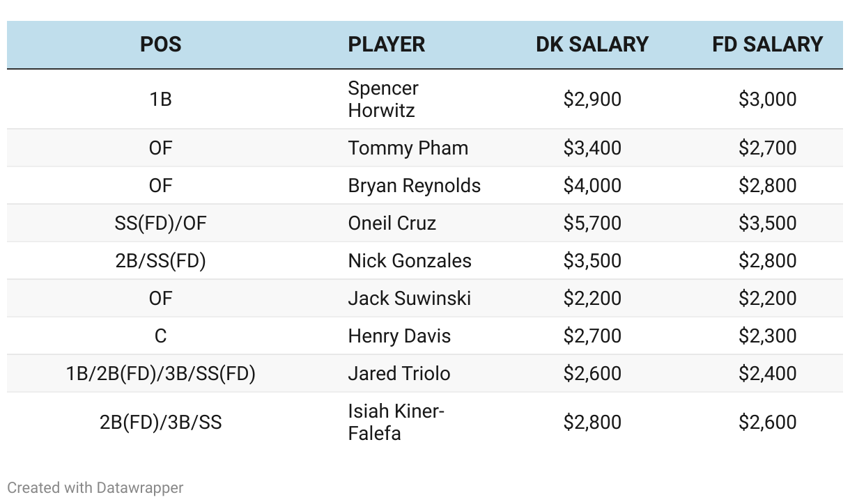Click Bryan Reynolds in the player column
The image size is (850, 504).
pyautogui.click(x=415, y=186)
